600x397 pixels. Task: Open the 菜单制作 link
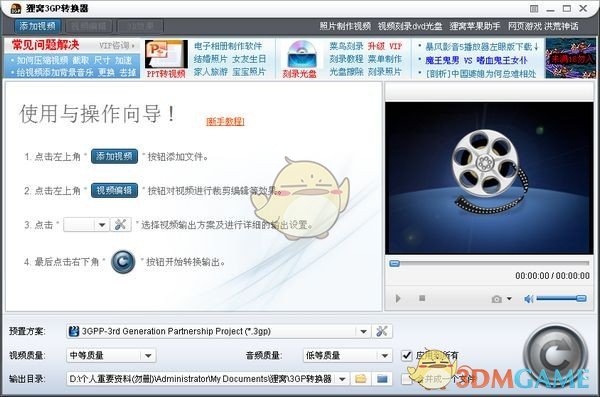click(x=385, y=59)
